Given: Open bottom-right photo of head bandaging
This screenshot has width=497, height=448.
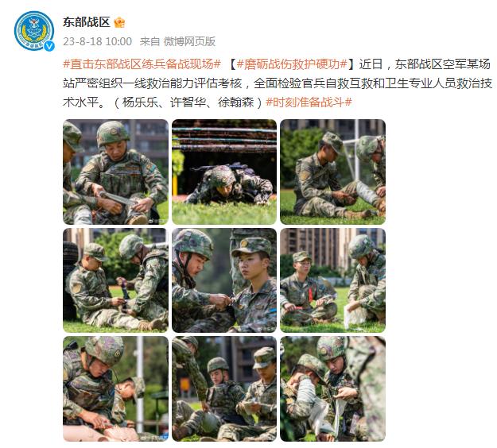Looking at the screenshot, I should tap(333, 388).
